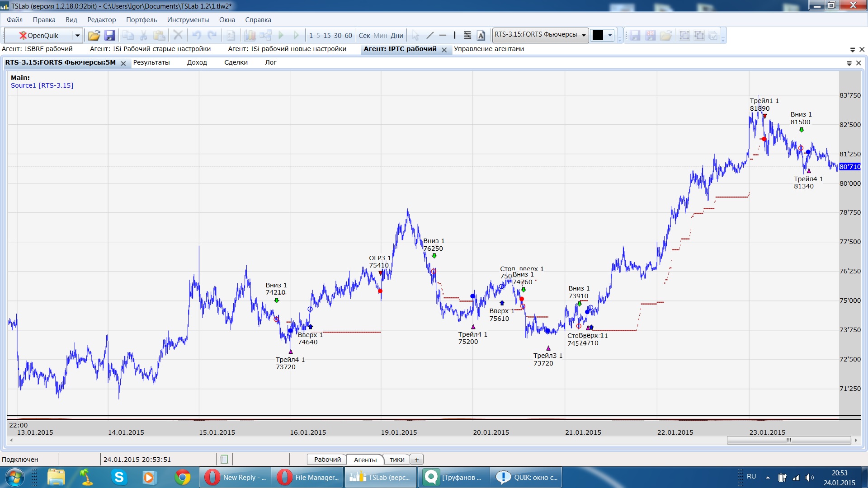Click the open file folder icon
Screen dimensions: 868x488
[94, 35]
